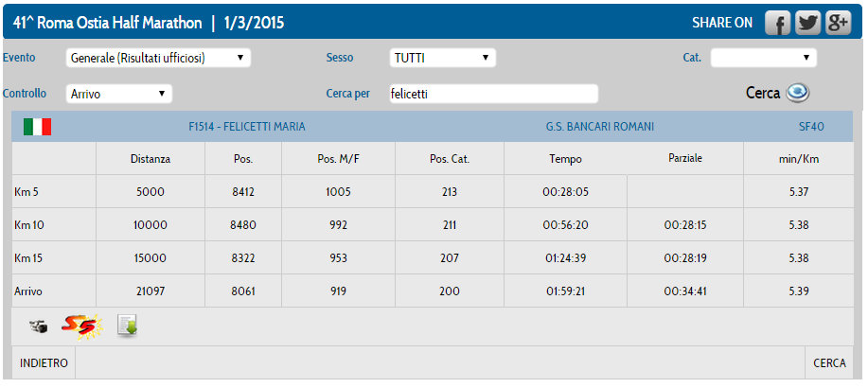The width and height of the screenshot is (868, 388).
Task: Click runner name F1514 - FELICETTI MARIA
Action: click(x=247, y=127)
